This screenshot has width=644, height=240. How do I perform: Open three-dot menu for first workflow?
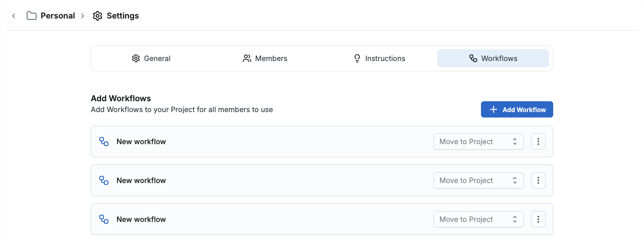click(538, 141)
